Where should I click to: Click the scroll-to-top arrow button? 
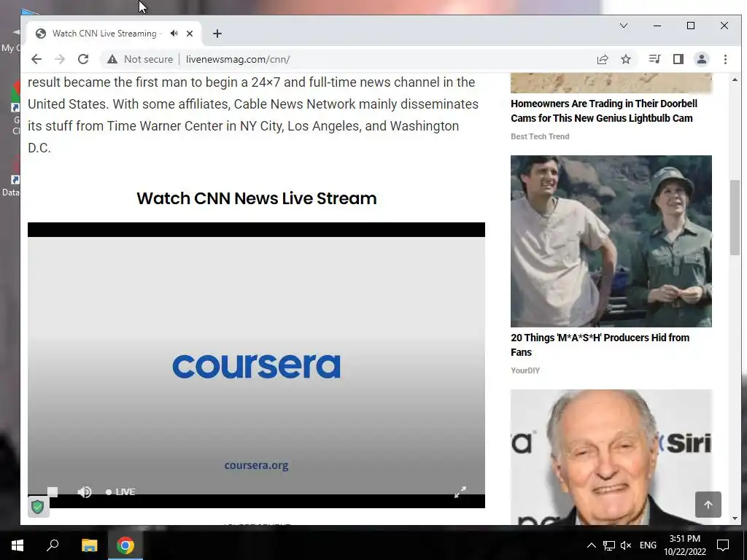(708, 505)
